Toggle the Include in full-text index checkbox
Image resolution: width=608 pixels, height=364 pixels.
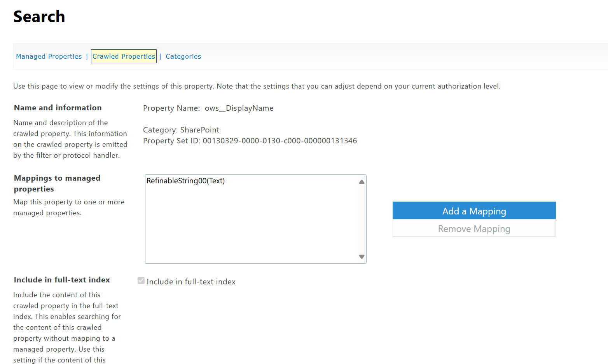point(141,280)
